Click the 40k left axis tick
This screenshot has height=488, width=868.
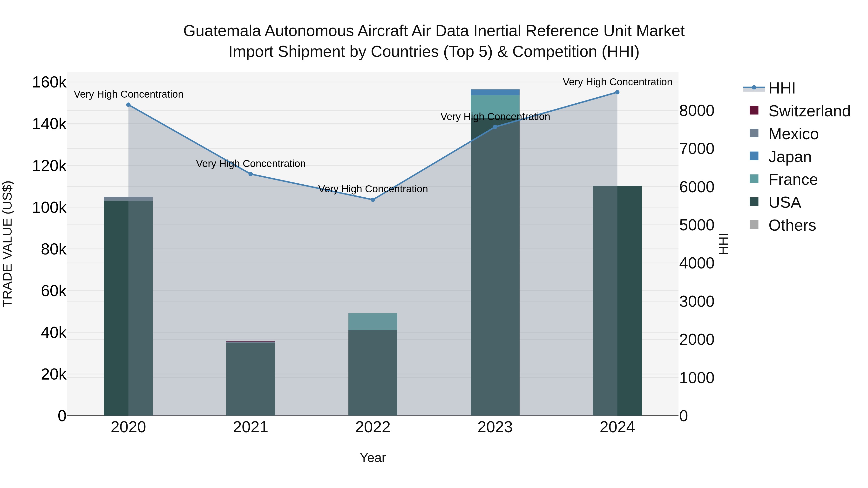point(54,333)
